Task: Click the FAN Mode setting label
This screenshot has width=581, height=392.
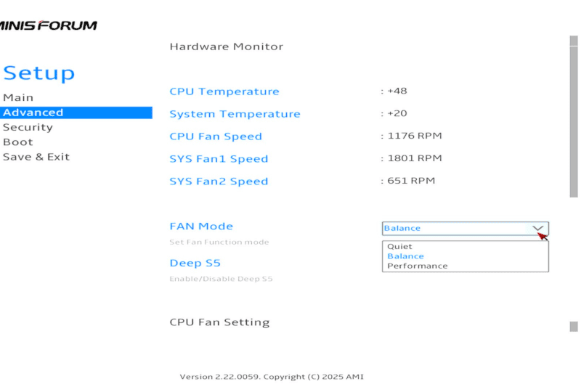Action: (x=201, y=226)
